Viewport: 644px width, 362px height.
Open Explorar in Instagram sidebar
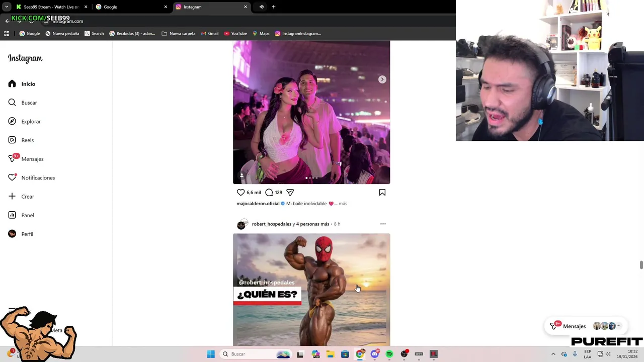(24, 121)
